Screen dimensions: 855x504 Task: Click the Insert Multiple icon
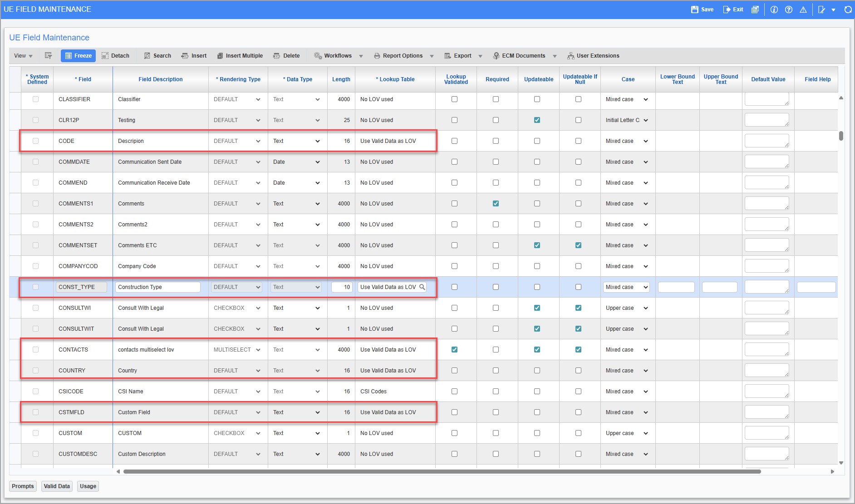point(220,56)
